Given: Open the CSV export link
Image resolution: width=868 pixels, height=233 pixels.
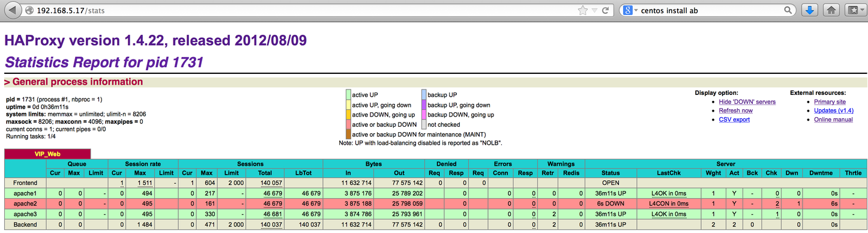Looking at the screenshot, I should click(x=734, y=120).
